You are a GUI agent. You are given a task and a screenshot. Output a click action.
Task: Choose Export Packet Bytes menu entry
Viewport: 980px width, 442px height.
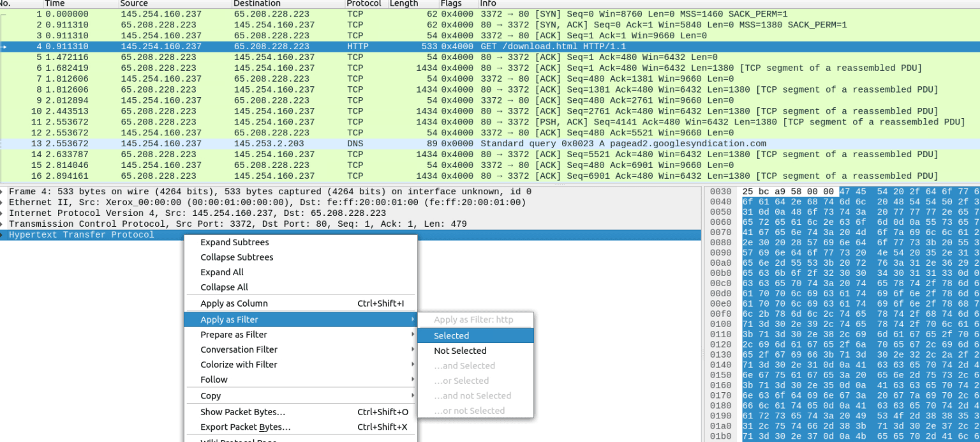301,427
